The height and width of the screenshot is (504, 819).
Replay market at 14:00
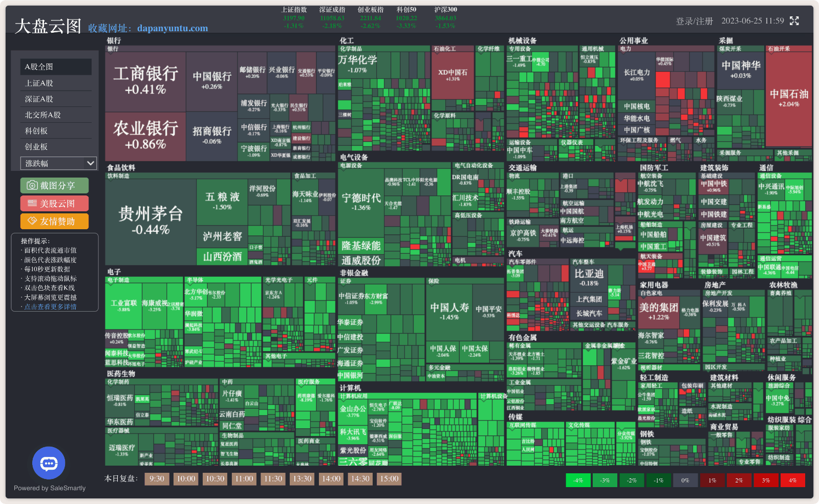[x=331, y=479]
